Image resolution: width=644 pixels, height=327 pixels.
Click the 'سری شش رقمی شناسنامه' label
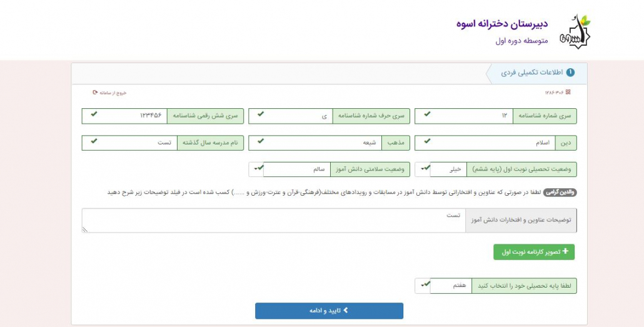click(205, 116)
